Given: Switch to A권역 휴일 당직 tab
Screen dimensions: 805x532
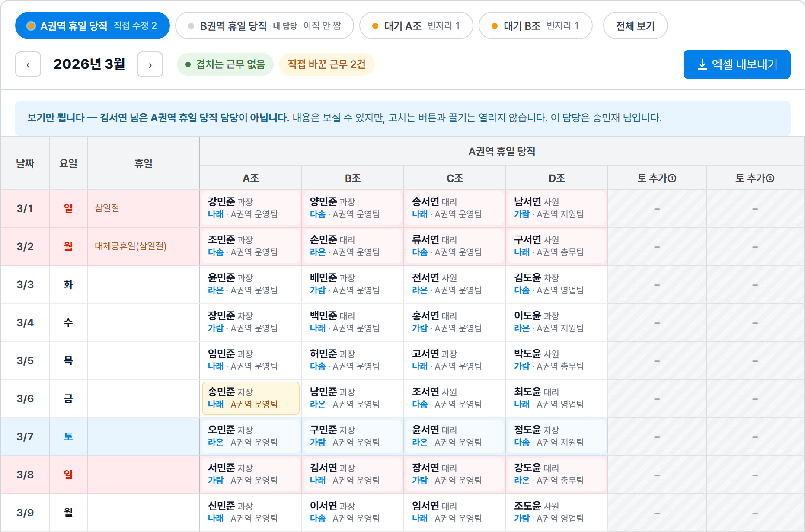Looking at the screenshot, I should [x=92, y=25].
